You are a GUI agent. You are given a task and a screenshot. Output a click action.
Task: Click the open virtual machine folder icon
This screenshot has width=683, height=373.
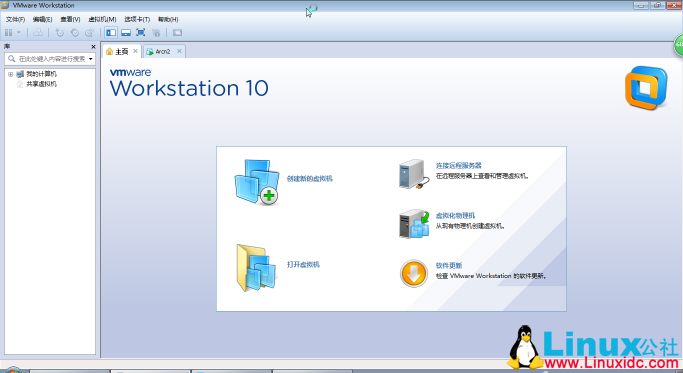coord(257,268)
